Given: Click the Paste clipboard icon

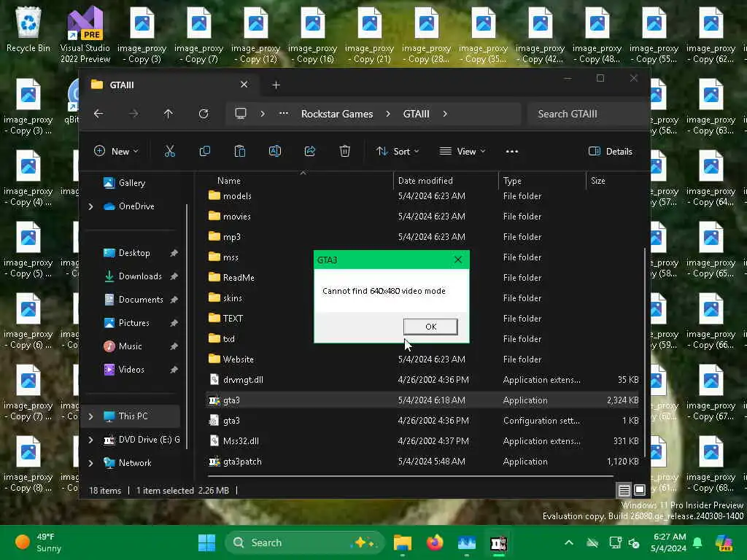Looking at the screenshot, I should [x=239, y=152].
